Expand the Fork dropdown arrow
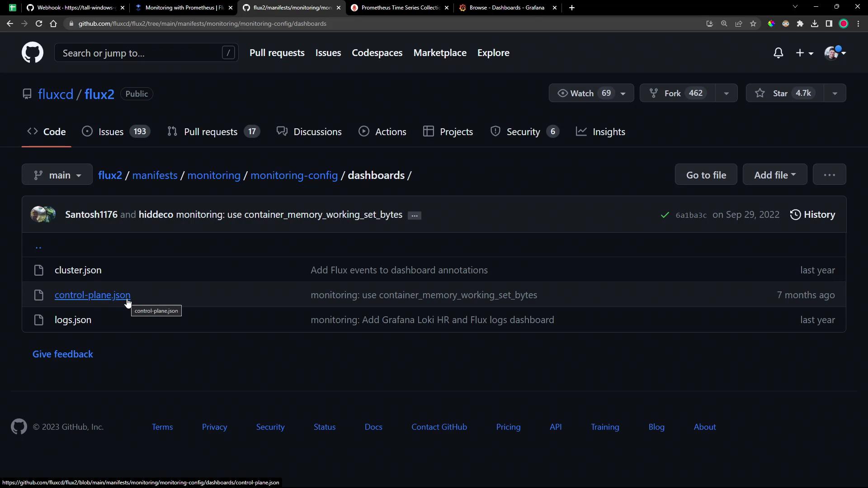Viewport: 868px width, 488px height. tap(726, 94)
